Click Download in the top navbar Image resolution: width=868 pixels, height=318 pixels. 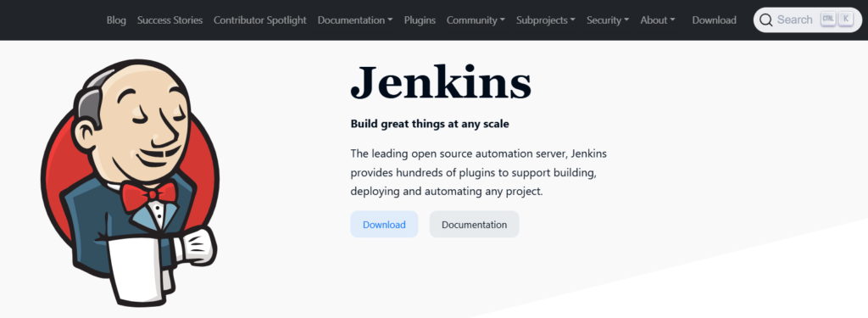click(714, 20)
